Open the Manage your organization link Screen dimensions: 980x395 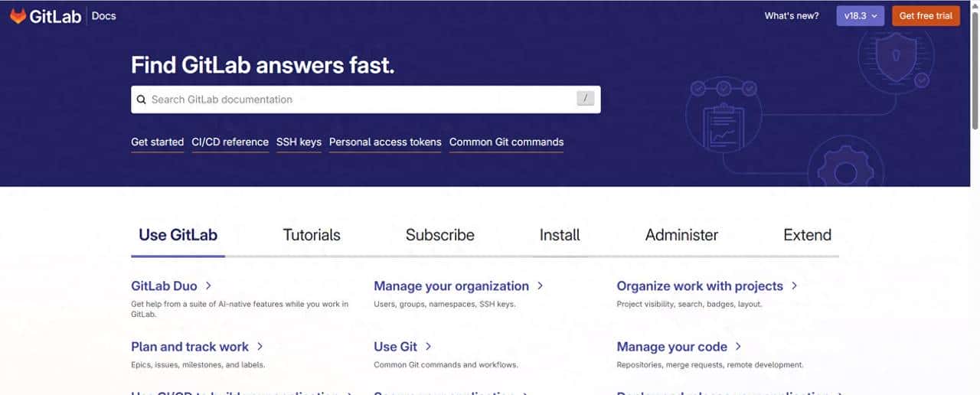point(451,286)
